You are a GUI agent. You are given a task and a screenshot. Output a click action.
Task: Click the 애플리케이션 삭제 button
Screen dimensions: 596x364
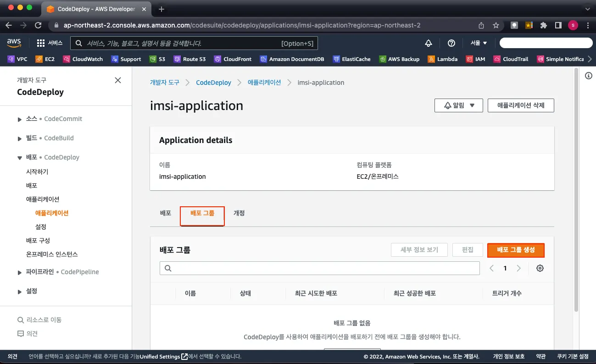pos(521,105)
